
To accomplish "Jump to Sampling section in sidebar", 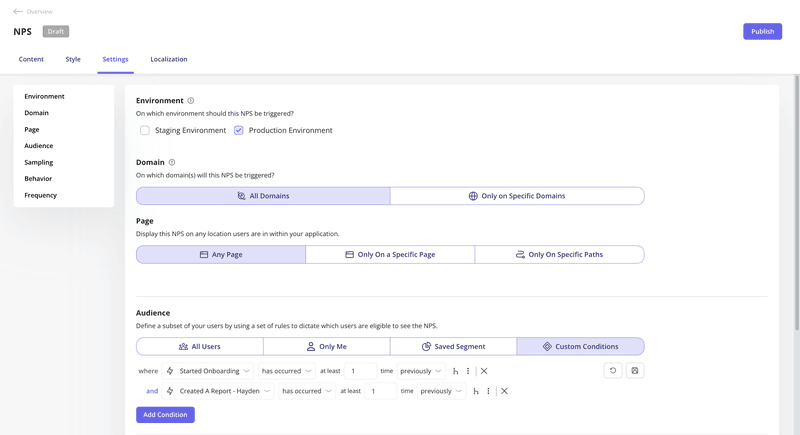I will pyautogui.click(x=39, y=162).
